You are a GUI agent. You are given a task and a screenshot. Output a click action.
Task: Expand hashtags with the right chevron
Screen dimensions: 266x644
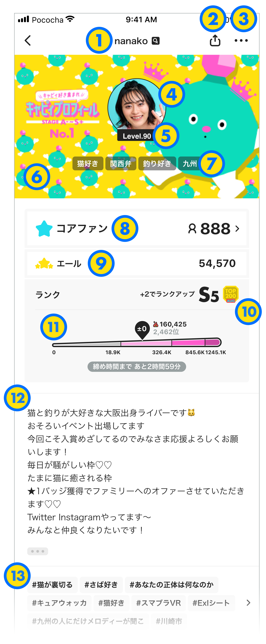248,603
